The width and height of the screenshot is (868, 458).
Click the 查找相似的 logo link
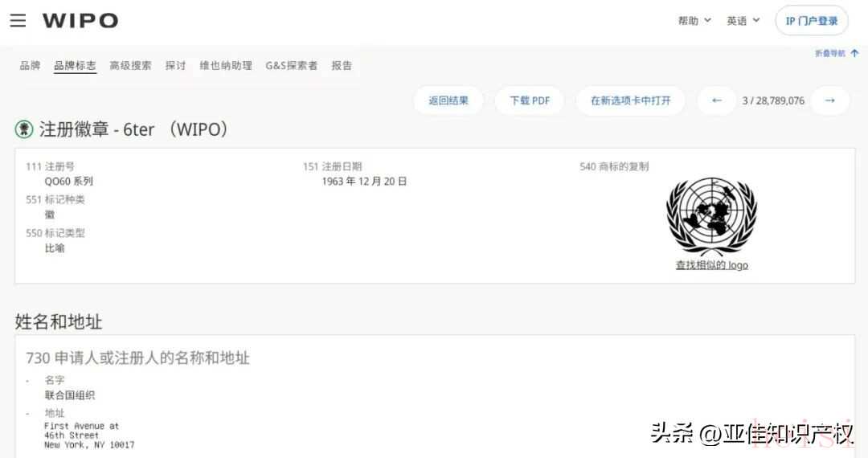pyautogui.click(x=712, y=265)
